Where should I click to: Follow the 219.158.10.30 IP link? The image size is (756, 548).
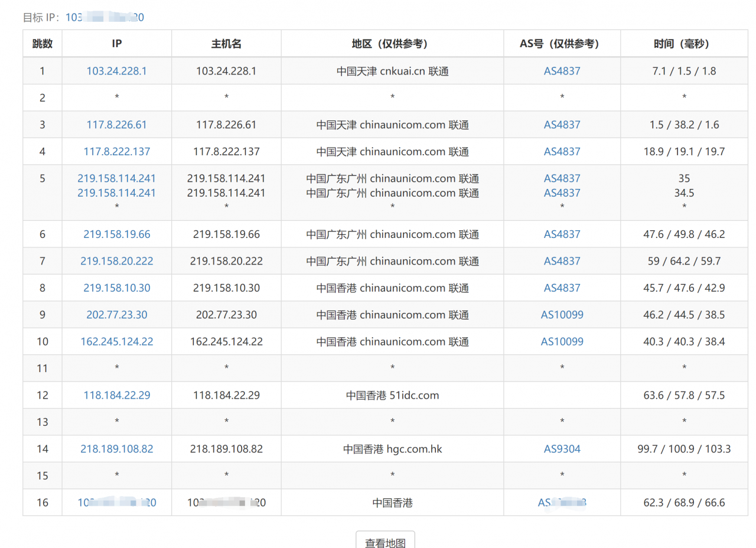pyautogui.click(x=116, y=288)
